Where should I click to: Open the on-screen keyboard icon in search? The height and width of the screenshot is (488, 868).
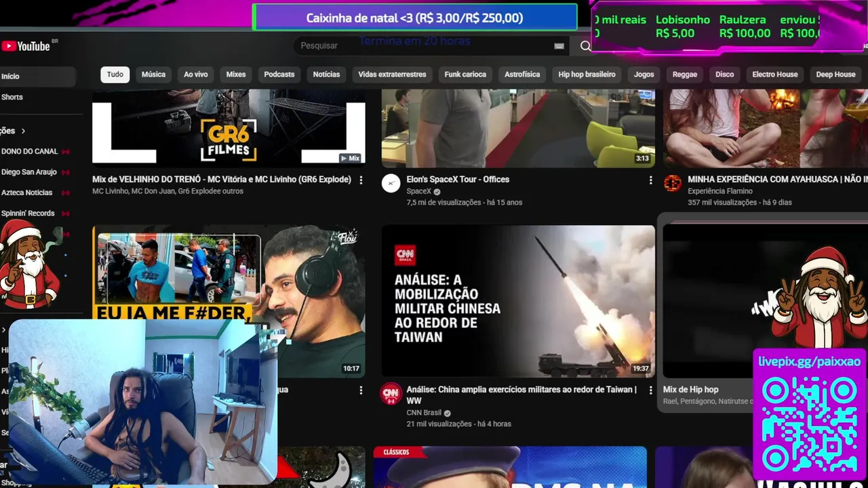pos(559,46)
